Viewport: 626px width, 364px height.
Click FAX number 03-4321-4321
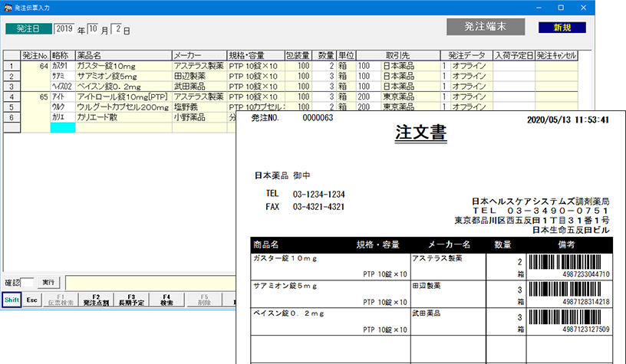tap(318, 207)
